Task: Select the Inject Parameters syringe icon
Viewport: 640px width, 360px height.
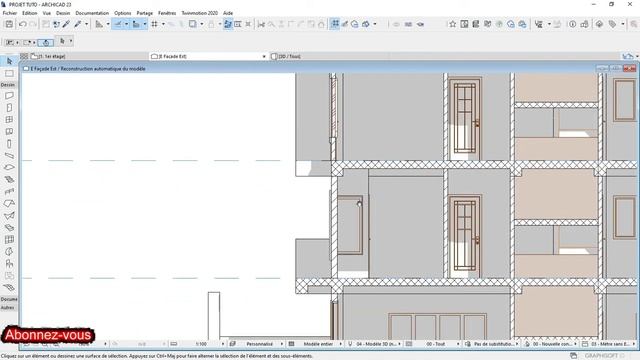Action: pos(78,24)
